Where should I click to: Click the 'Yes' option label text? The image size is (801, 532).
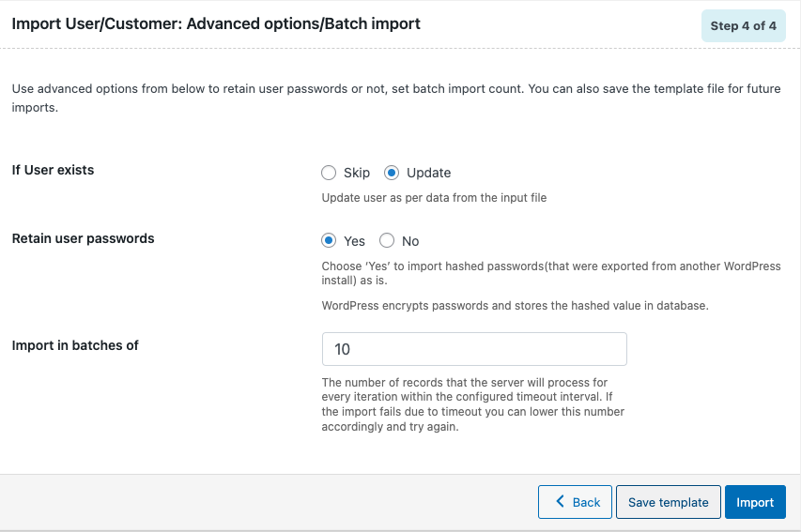pyautogui.click(x=355, y=241)
